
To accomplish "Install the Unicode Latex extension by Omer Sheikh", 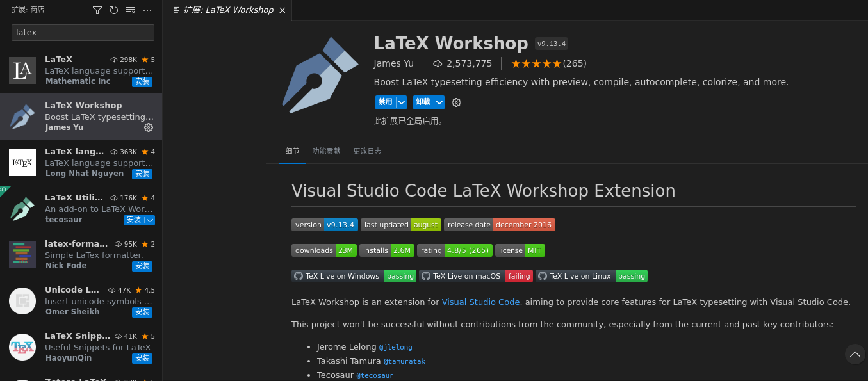I will pyautogui.click(x=142, y=312).
